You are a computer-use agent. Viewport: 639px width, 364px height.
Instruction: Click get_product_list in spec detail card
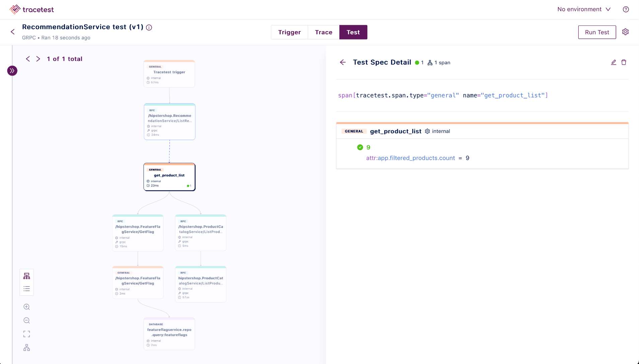[x=396, y=131]
